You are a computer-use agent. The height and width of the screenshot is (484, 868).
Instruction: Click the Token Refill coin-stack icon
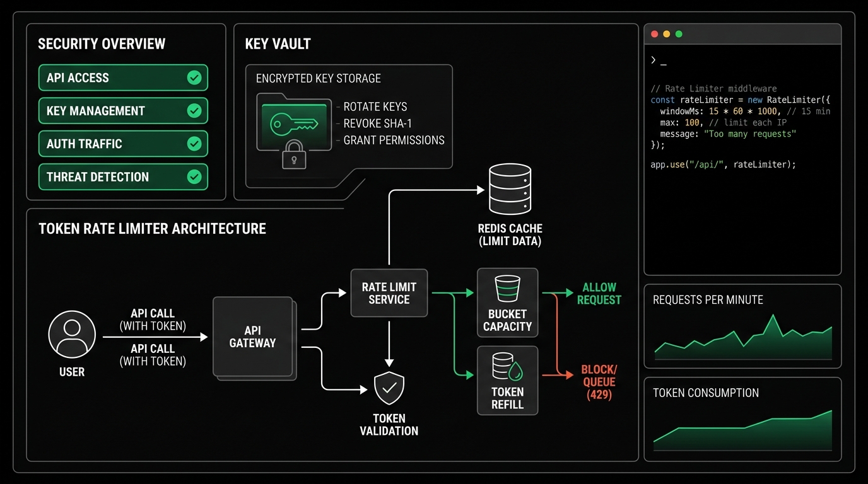click(507, 367)
